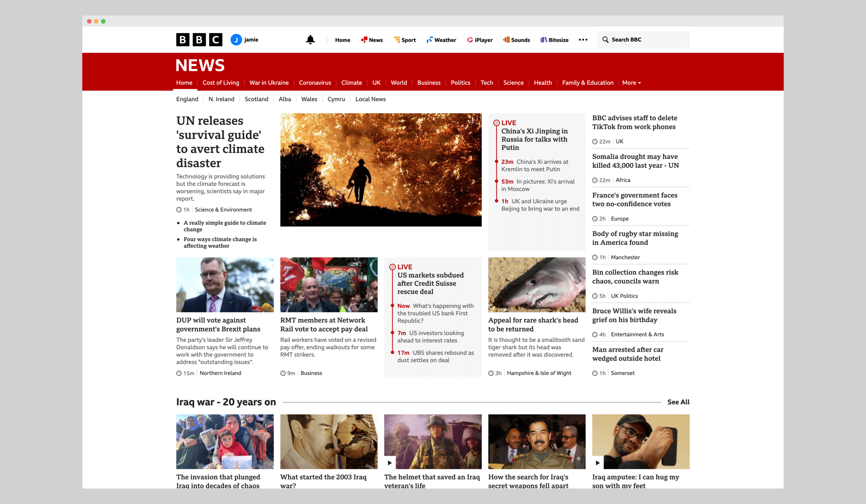
Task: Open 'China's Xi arrives at Kremlin' update
Action: (534, 166)
